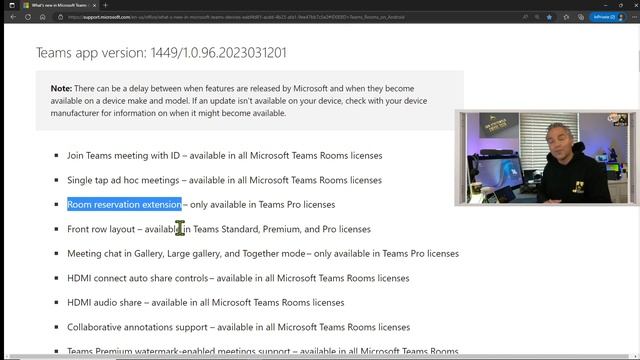The height and width of the screenshot is (360, 640).
Task: Open the InPrivate profile button
Action: pyautogui.click(x=607, y=17)
